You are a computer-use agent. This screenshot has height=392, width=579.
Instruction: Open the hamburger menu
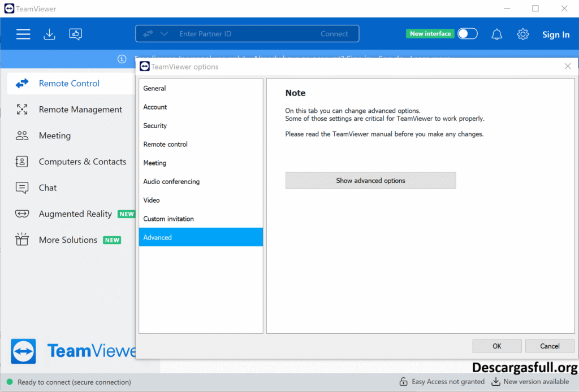click(23, 34)
